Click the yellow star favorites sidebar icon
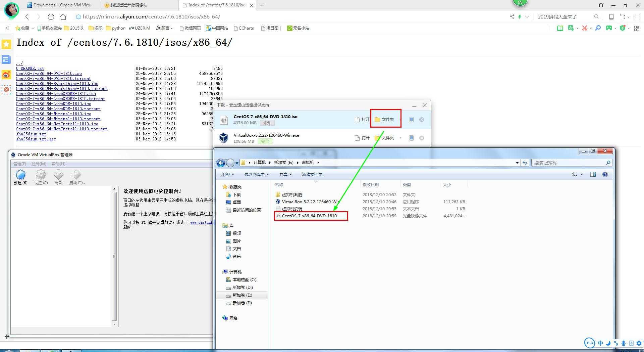The image size is (644, 352). (x=6, y=44)
